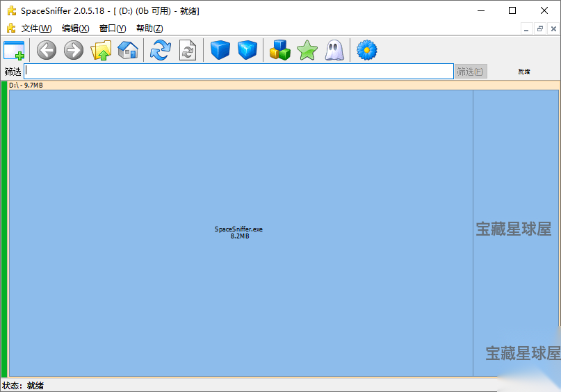Open the 文件(W) menu
561x392 pixels.
tap(36, 28)
